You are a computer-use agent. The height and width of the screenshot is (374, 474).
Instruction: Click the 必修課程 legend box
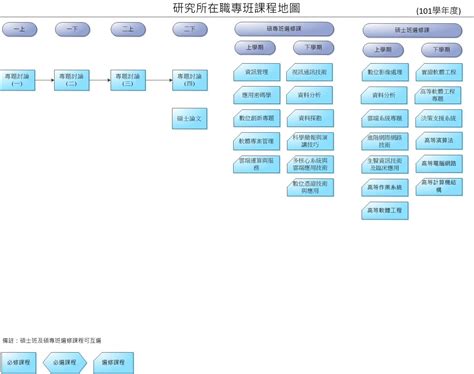(18, 363)
